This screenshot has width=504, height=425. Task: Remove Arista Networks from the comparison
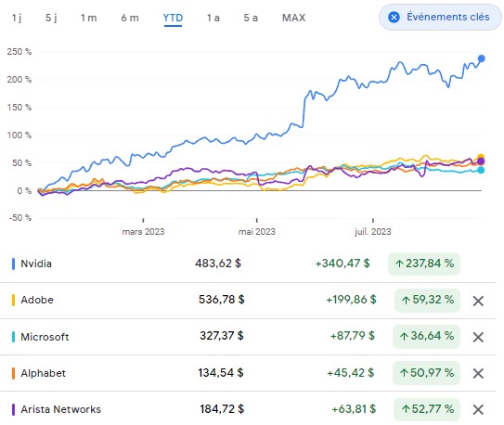(x=478, y=409)
